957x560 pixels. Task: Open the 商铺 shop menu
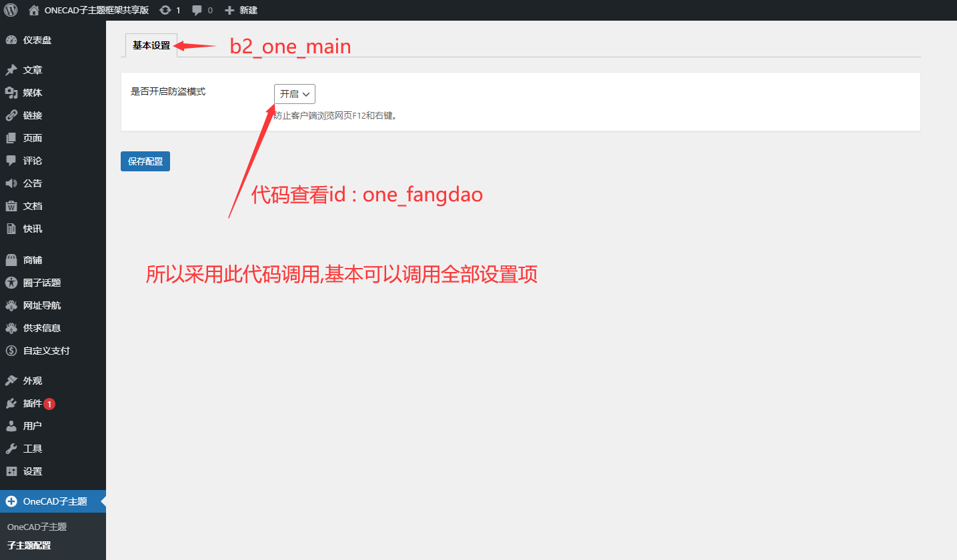(x=53, y=260)
